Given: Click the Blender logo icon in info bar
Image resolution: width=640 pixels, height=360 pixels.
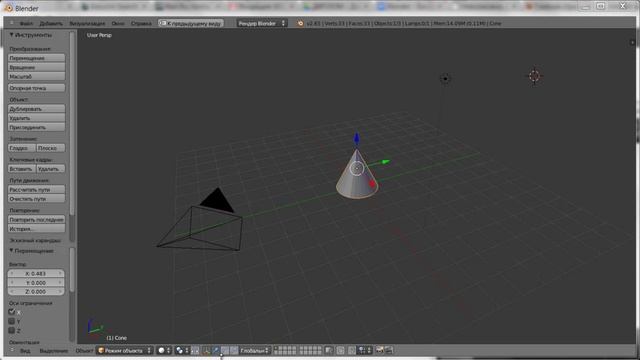Looking at the screenshot, I should (300, 23).
